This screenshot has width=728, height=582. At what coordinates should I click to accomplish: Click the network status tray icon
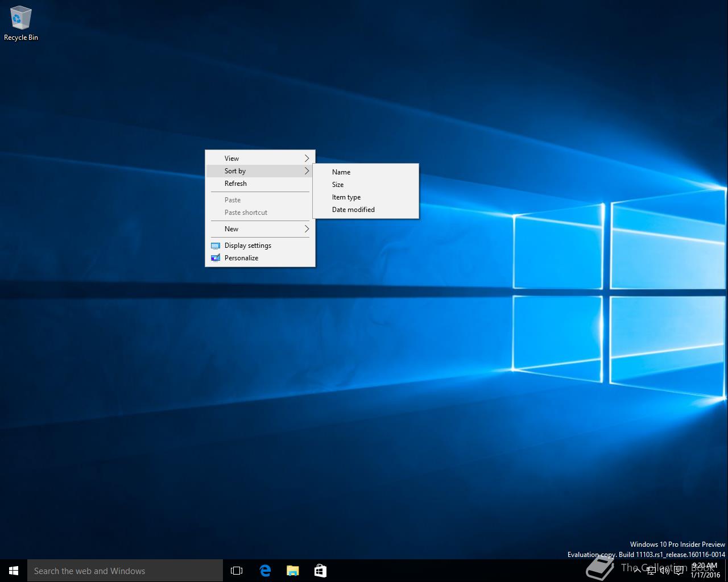pos(651,571)
